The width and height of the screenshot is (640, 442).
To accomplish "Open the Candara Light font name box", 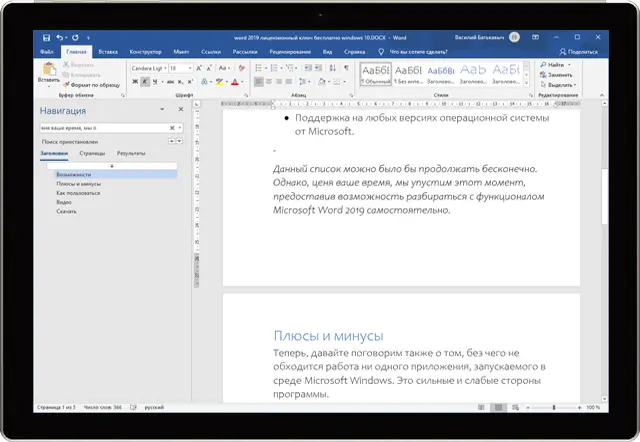I will [149, 68].
